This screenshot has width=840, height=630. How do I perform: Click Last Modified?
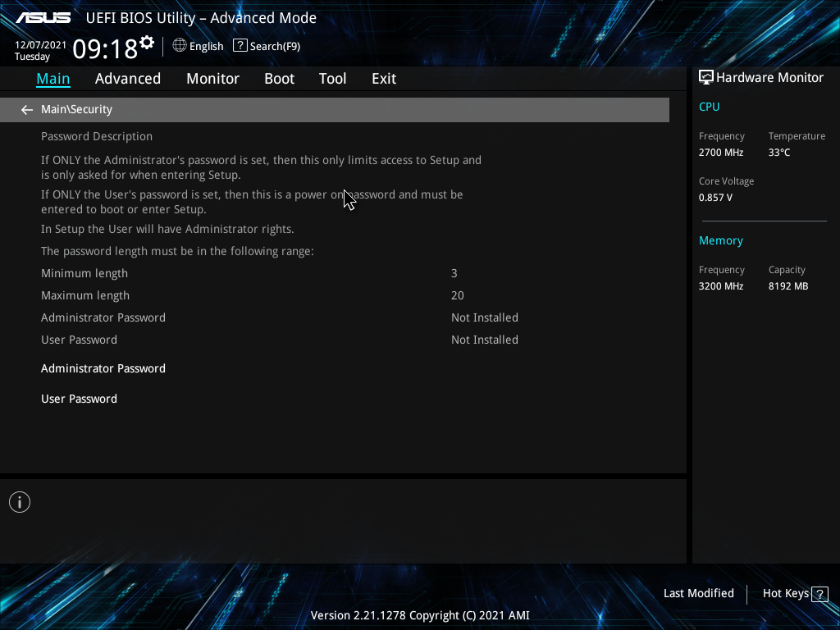[x=699, y=594]
